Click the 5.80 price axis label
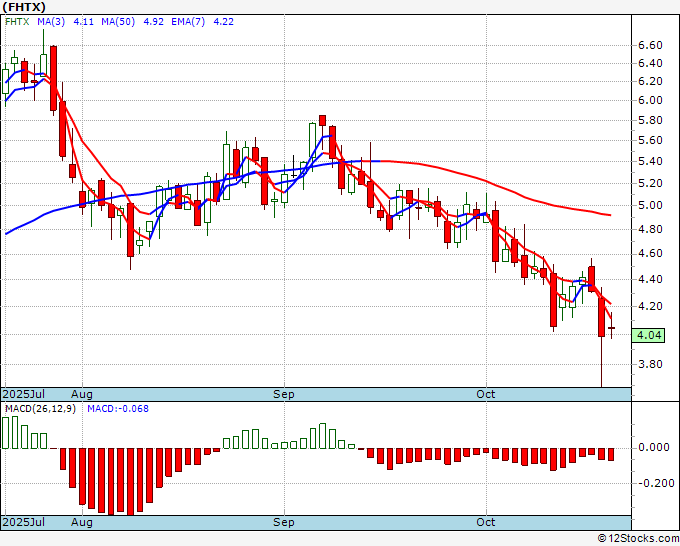Viewport: 680px width, 546px height. [x=650, y=120]
